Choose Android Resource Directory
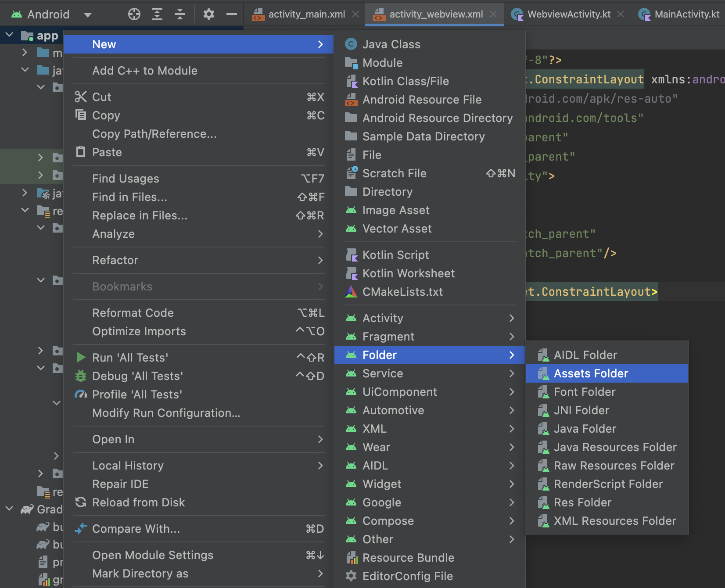The height and width of the screenshot is (588, 725). (430, 118)
